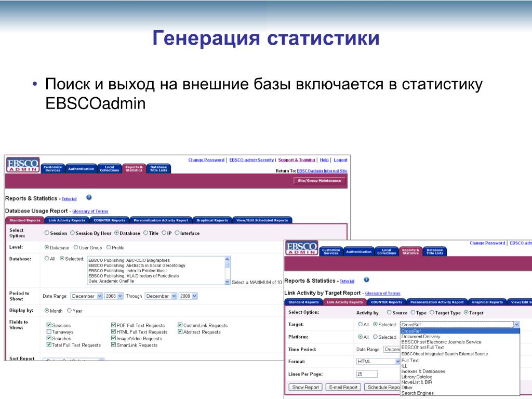Switch to Standard Reports tab, right window
Screen dimensions: 532x399
pyautogui.click(x=303, y=302)
